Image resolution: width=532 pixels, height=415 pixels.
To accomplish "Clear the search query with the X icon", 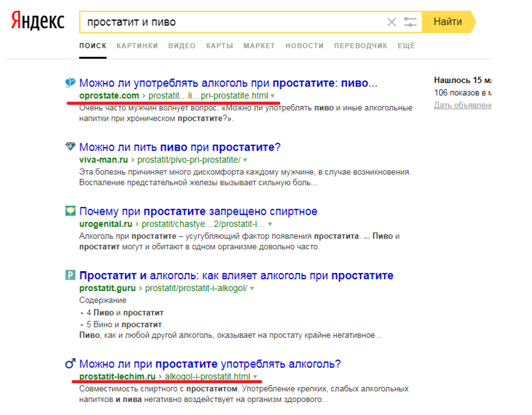I will click(392, 22).
